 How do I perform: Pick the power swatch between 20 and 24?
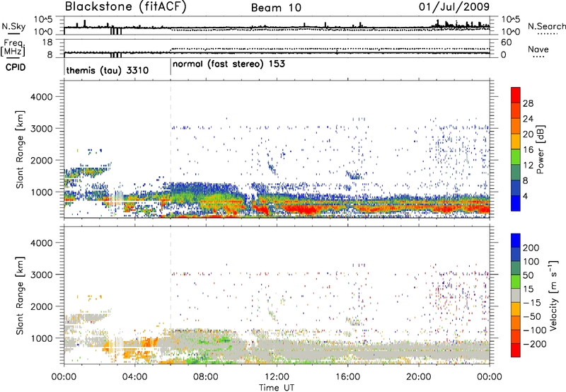[x=516, y=127]
